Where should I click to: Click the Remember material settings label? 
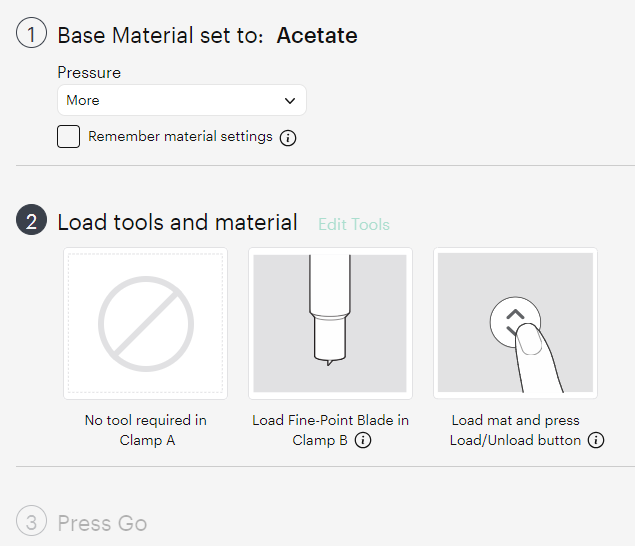point(180,137)
